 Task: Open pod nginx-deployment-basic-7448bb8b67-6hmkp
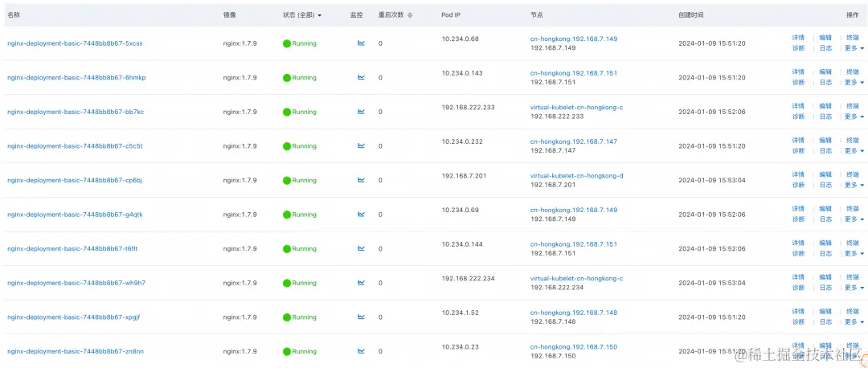(76, 77)
